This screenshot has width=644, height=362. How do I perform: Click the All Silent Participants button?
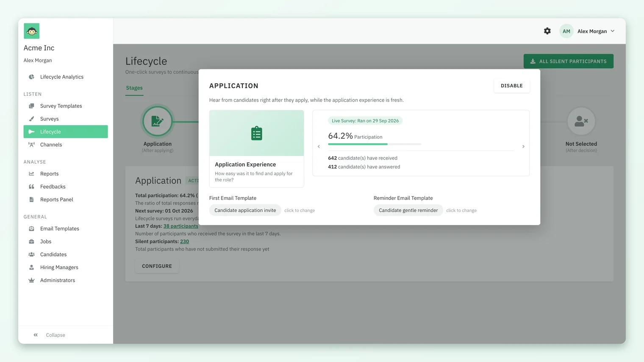pyautogui.click(x=568, y=61)
